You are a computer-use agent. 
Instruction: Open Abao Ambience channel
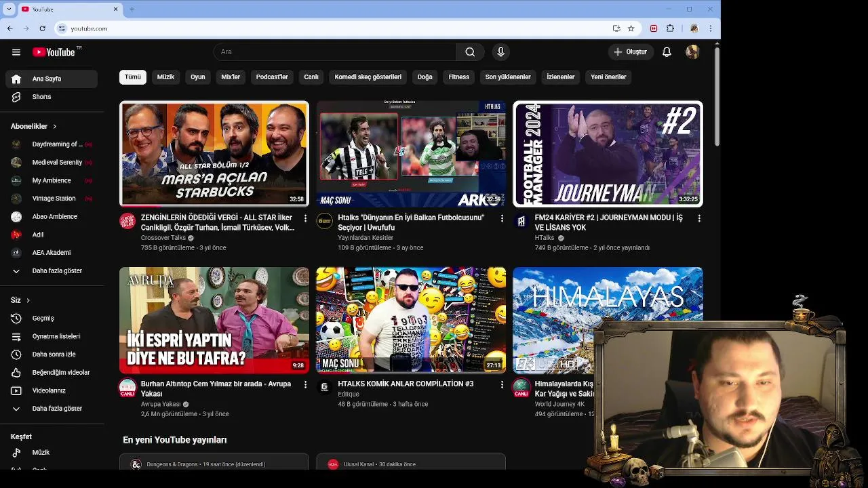(52, 217)
